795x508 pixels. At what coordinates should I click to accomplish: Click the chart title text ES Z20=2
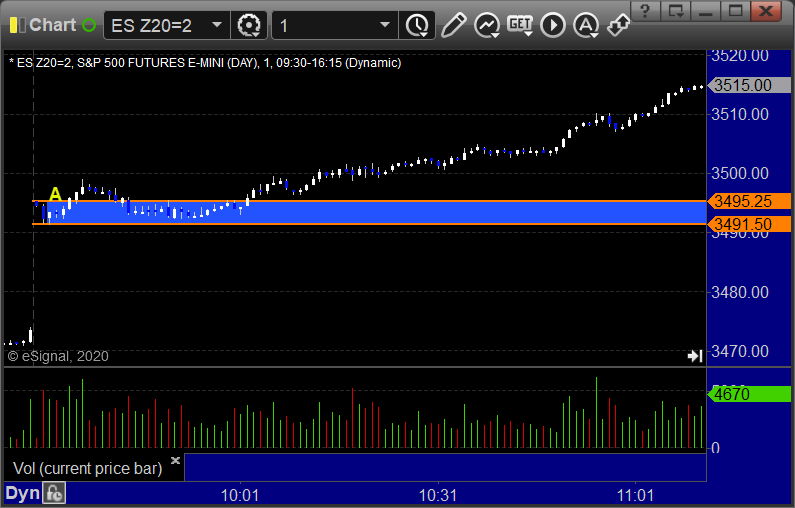tap(205, 63)
